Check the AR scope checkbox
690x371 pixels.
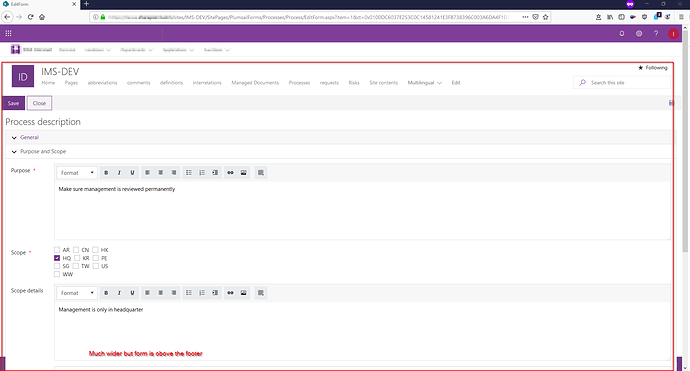tap(57, 250)
